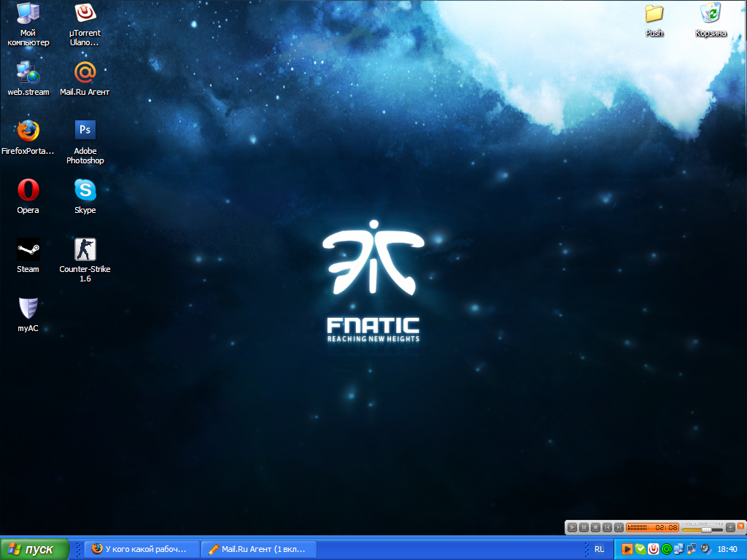Click the µTorrent desktop icon

point(85,14)
